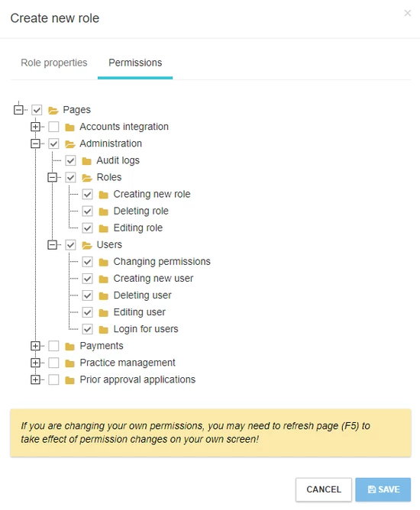This screenshot has height=510, width=420.
Task: Select the Permissions tab
Action: tap(135, 63)
